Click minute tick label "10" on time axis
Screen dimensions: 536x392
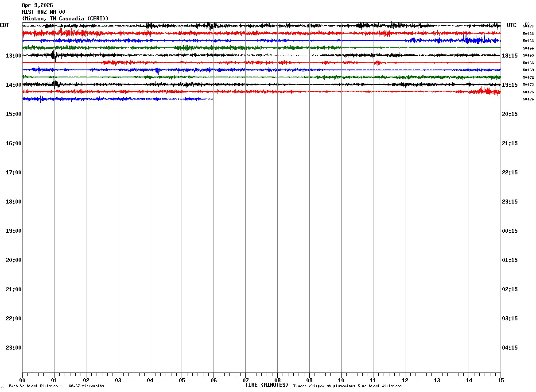(x=341, y=380)
